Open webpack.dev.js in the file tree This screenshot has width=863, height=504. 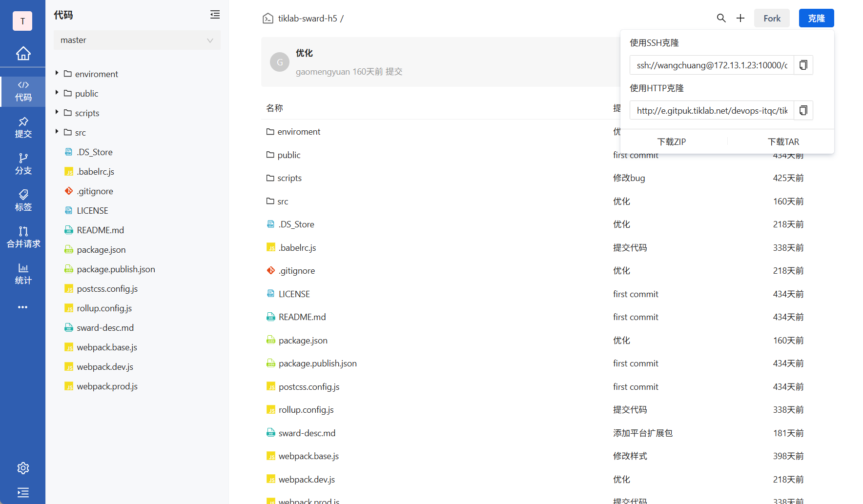pos(105,366)
